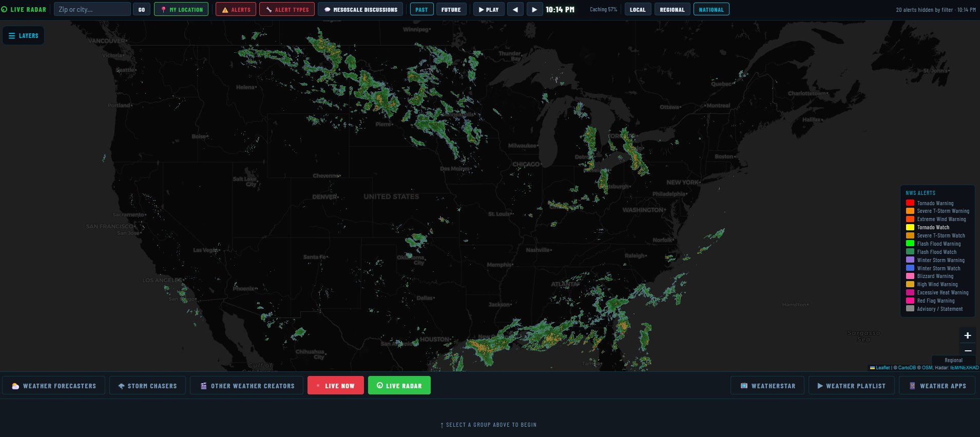980x437 pixels.
Task: Open the OSM attribution link
Action: (x=927, y=368)
